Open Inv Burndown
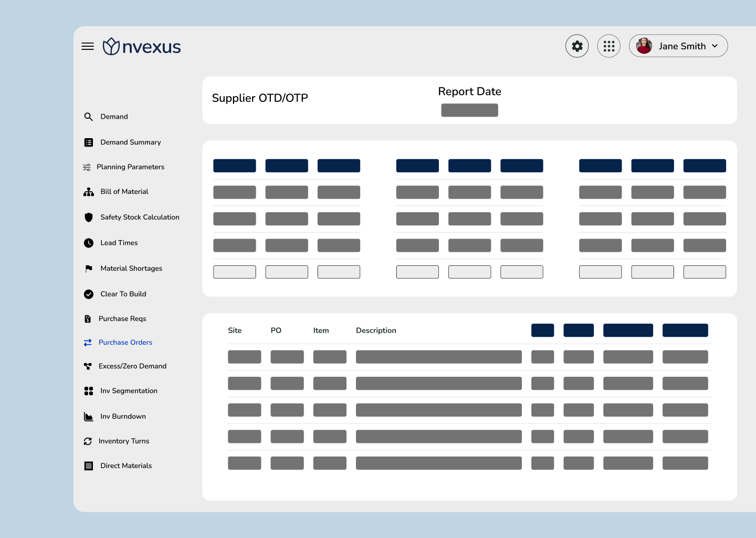 (123, 417)
